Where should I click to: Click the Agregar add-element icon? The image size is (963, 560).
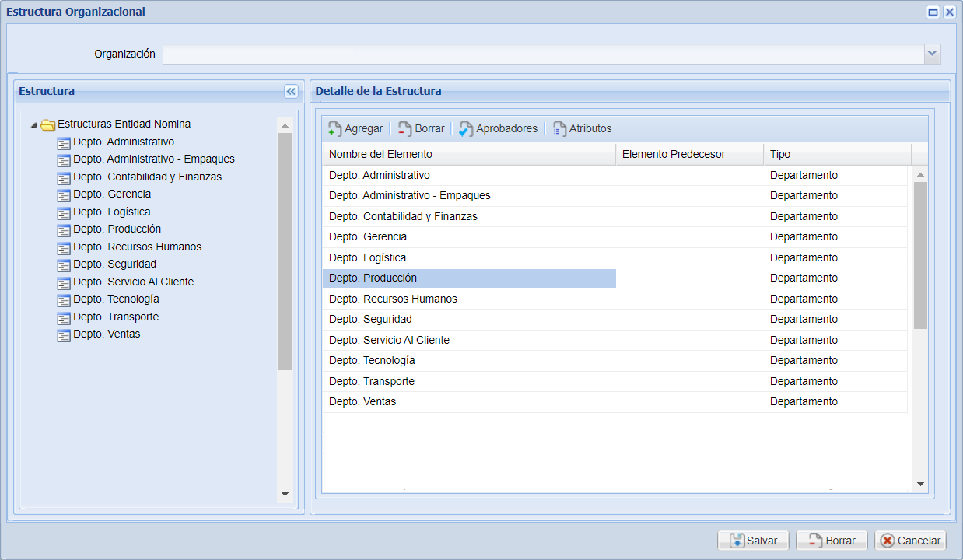click(x=335, y=129)
